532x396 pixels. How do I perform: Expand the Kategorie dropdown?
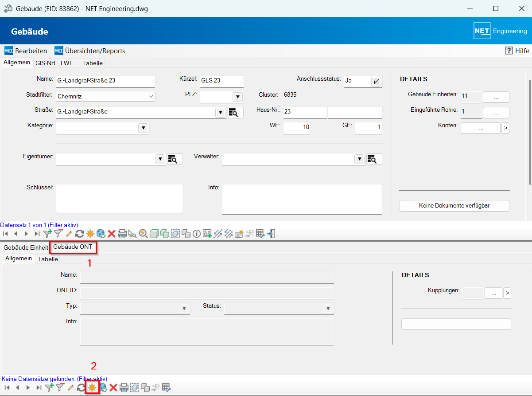[x=143, y=128]
